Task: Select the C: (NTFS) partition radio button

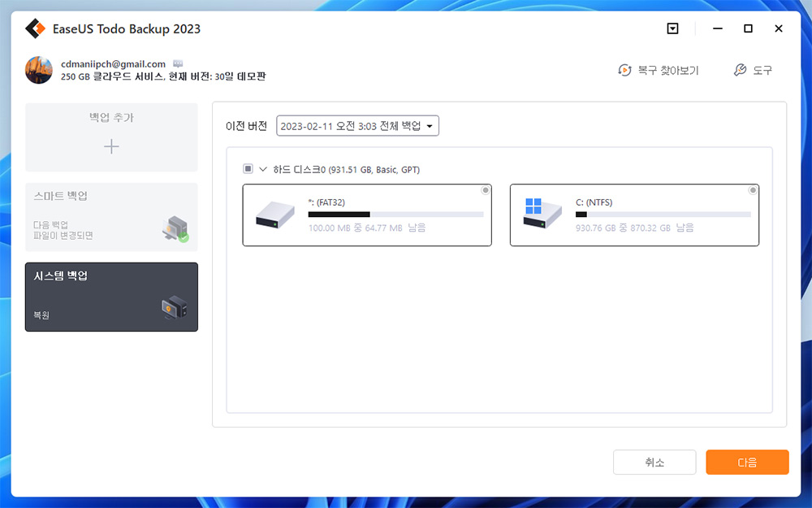Action: pyautogui.click(x=753, y=190)
